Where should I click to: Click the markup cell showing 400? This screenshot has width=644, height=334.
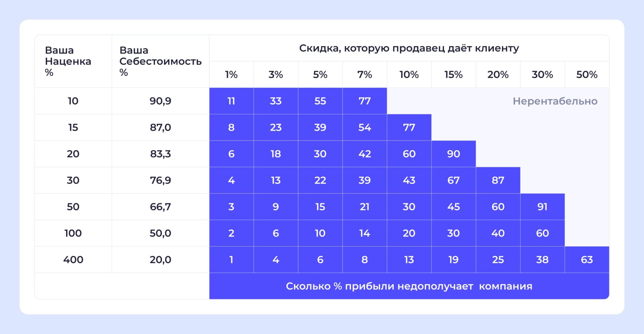(x=73, y=259)
